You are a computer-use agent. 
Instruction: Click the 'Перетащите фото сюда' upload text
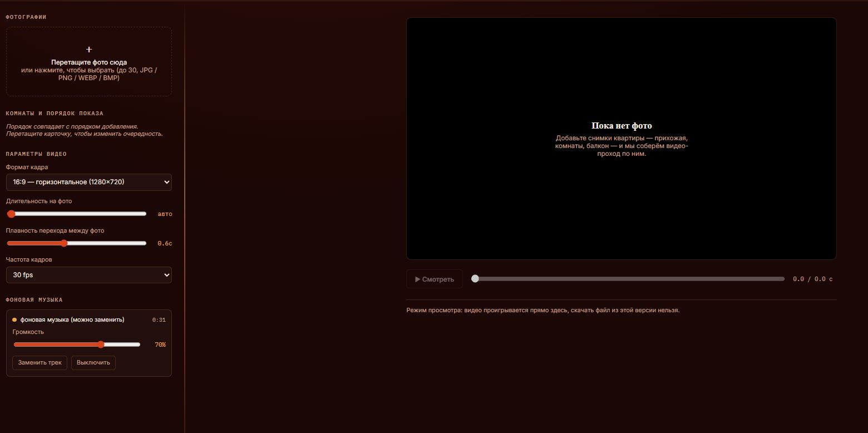(89, 62)
